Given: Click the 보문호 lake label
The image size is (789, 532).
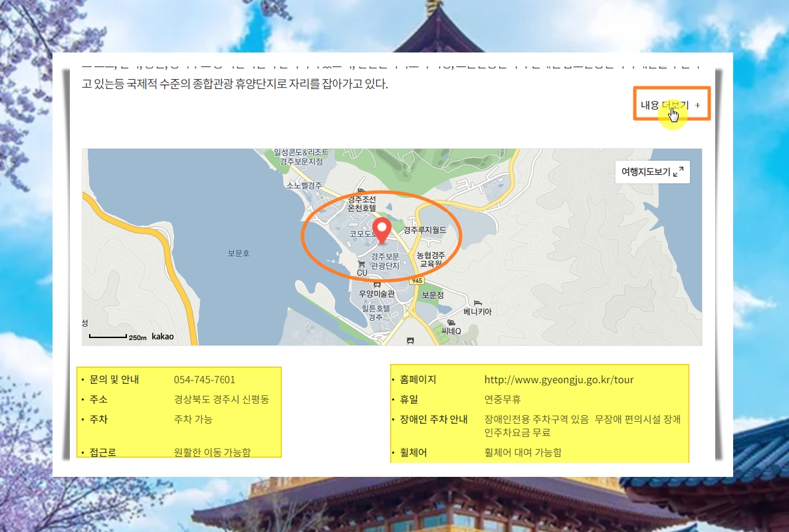Looking at the screenshot, I should click(x=239, y=253).
